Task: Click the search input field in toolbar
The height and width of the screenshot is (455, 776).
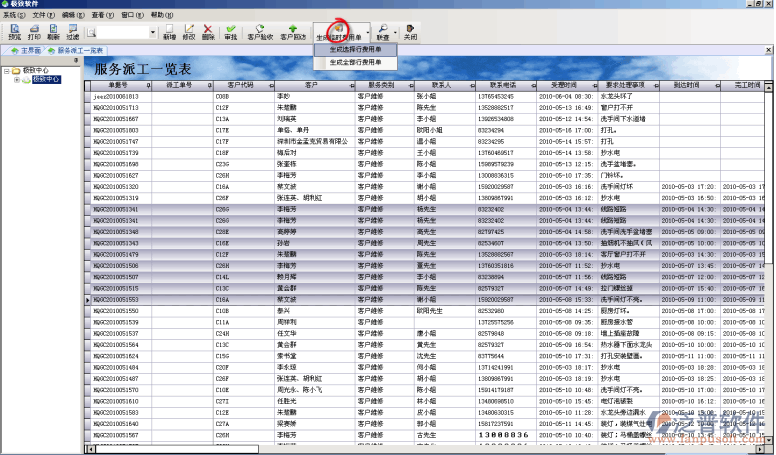Action: click(122, 32)
